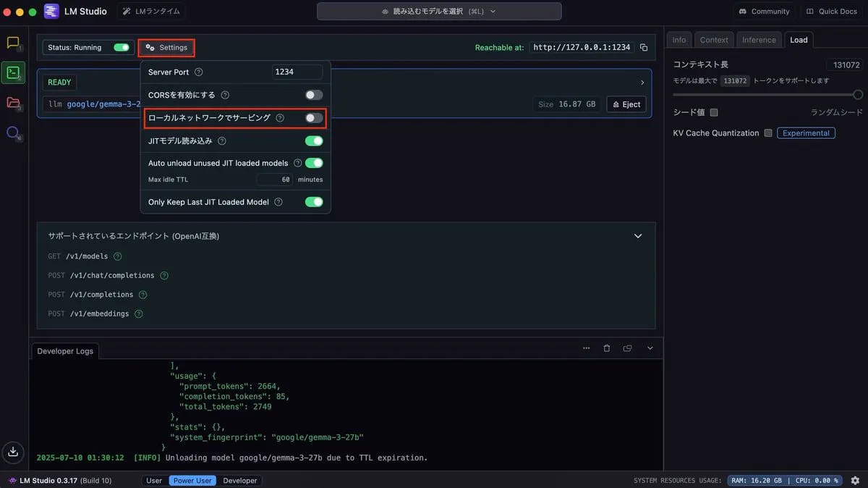Image resolution: width=868 pixels, height=488 pixels.
Task: Check the KV Cache Quantization checkbox
Action: (768, 133)
